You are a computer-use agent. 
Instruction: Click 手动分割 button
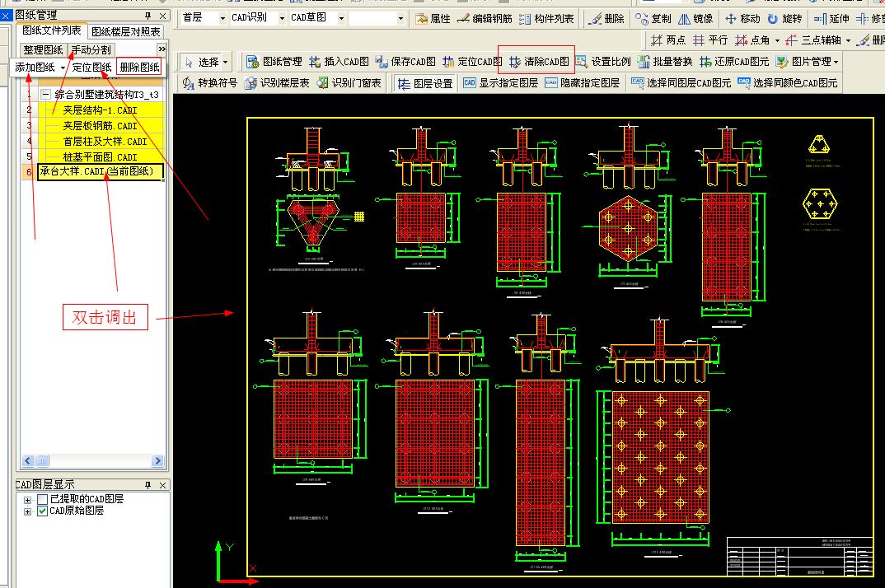point(91,49)
